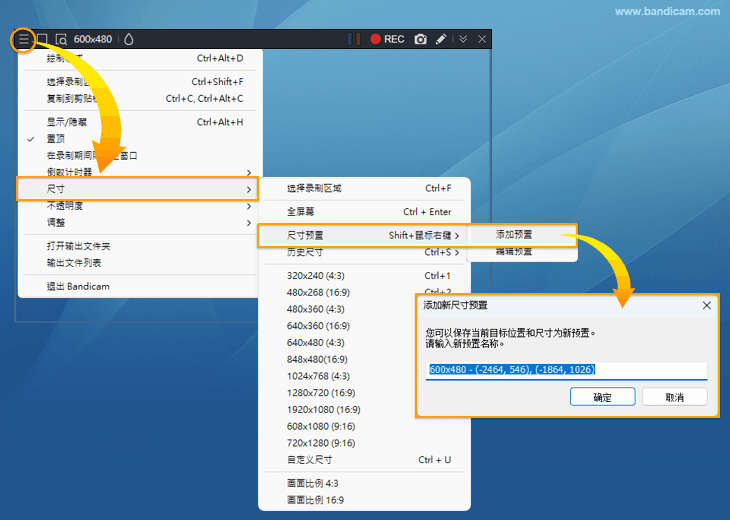Screen dimensions: 730x520
Task: Toggle the 置顶 always-on-top option
Action: [x=140, y=139]
